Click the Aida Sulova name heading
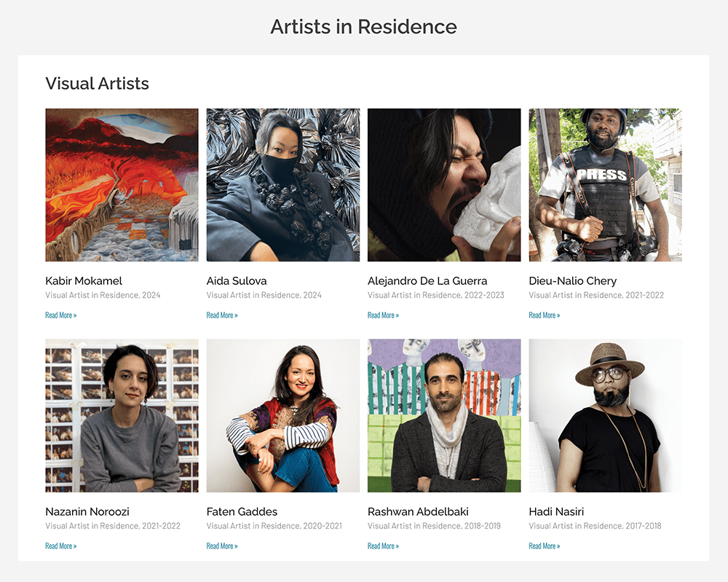The image size is (728, 582). point(237,281)
